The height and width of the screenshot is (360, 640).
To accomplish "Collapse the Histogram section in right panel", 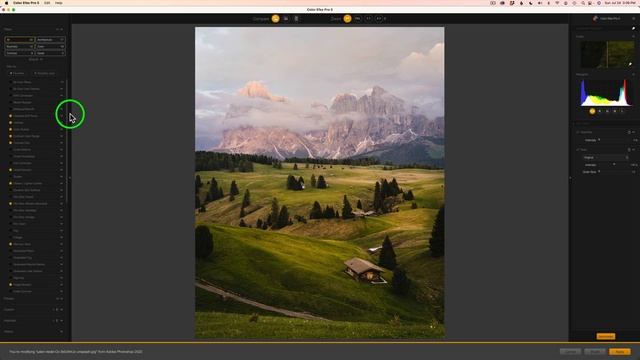I will tap(633, 74).
